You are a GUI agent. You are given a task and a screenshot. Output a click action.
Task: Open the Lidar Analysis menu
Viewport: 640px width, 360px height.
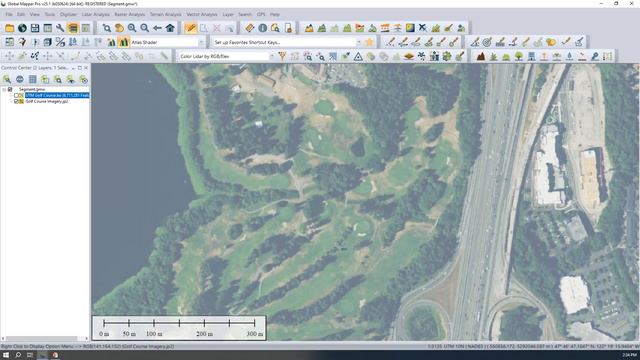[96, 14]
